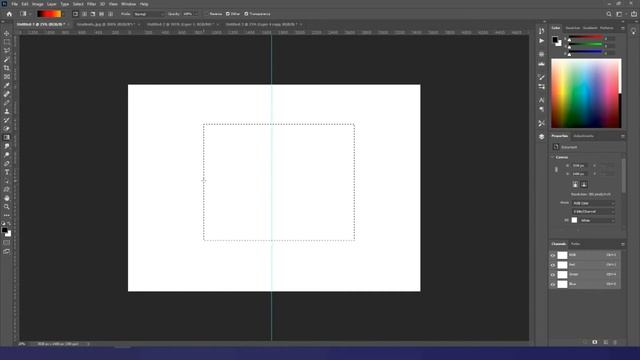Hide the Blue channel eye

[x=553, y=284]
